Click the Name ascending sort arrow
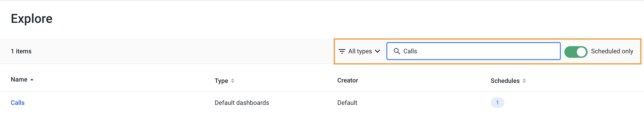This screenshot has height=138, width=644. click(32, 80)
